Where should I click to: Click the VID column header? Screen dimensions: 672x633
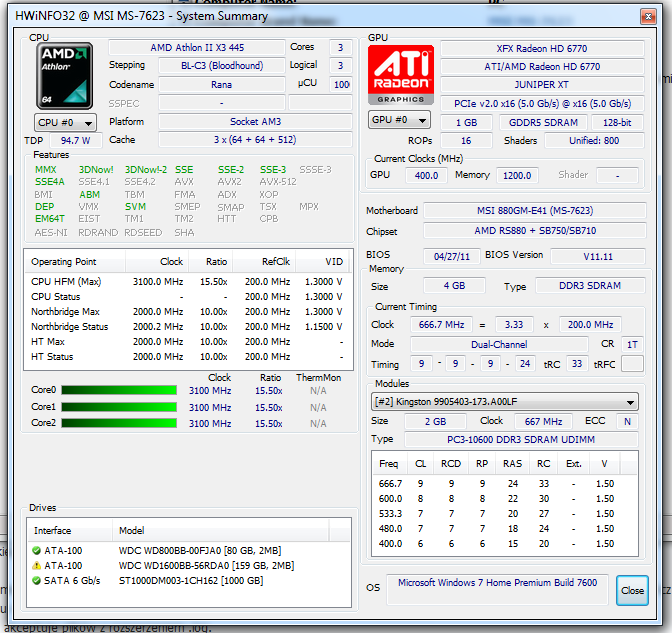[x=322, y=262]
